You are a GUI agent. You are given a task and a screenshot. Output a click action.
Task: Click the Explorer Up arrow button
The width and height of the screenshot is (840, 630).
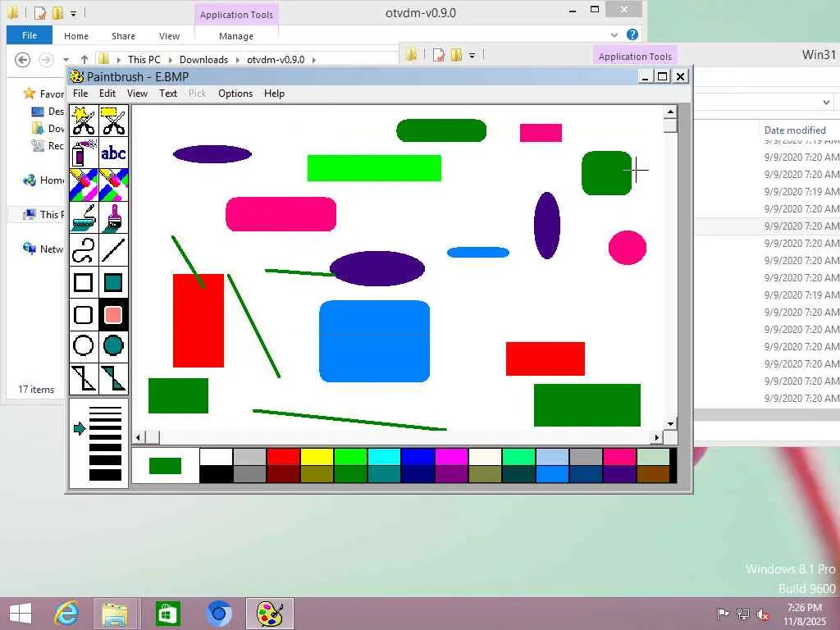84,59
